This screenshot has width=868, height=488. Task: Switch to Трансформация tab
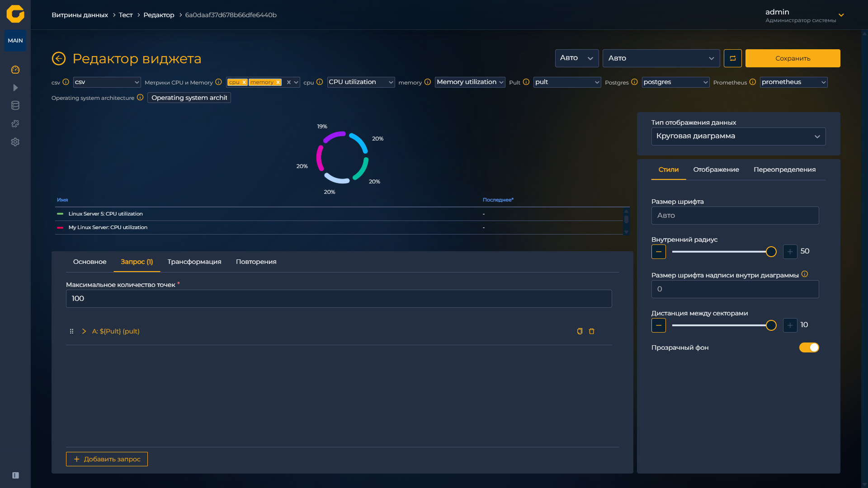pos(194,262)
